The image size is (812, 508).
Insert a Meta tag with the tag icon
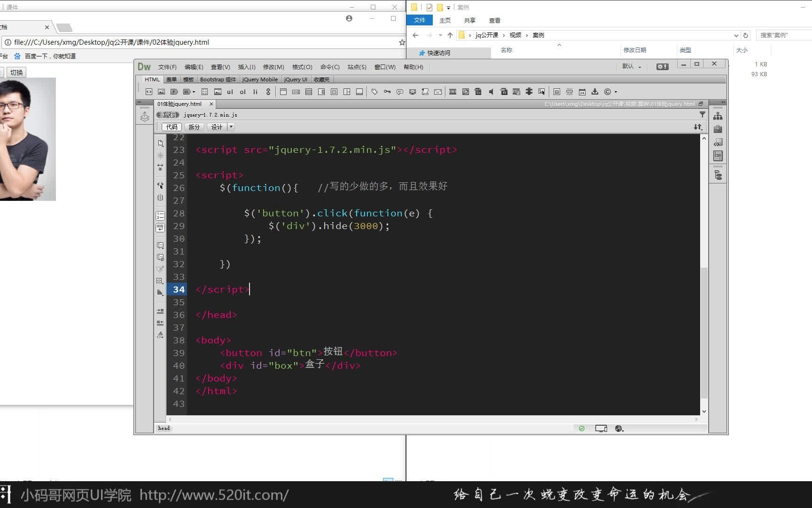click(x=375, y=92)
